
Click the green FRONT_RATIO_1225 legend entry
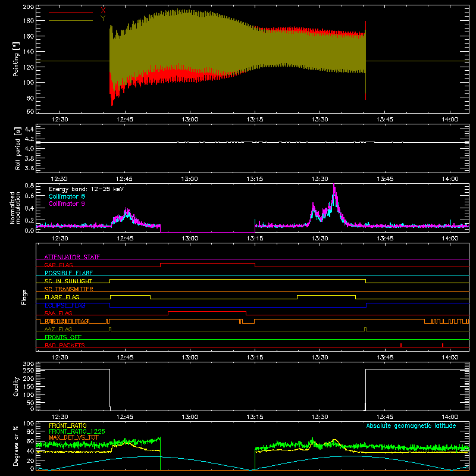pyautogui.click(x=77, y=431)
